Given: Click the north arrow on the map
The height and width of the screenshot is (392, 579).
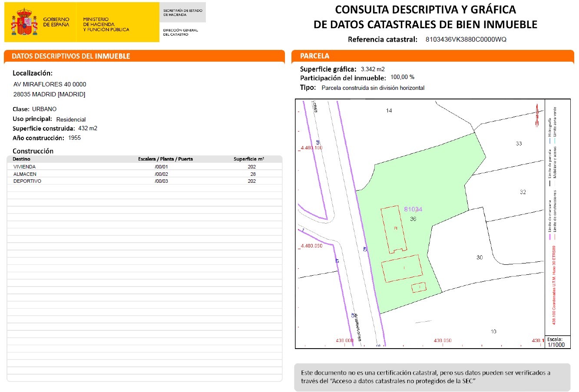Looking at the screenshot, I should coord(537,115).
